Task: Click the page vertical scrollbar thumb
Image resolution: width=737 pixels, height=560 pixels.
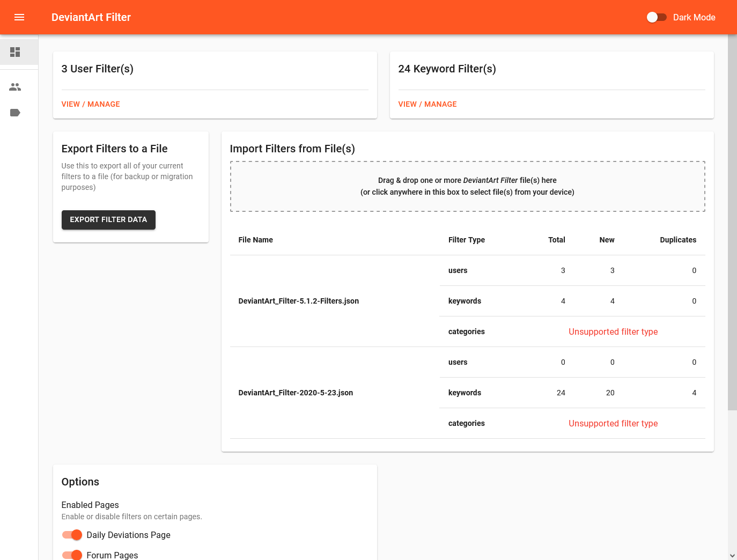Action: click(732, 222)
